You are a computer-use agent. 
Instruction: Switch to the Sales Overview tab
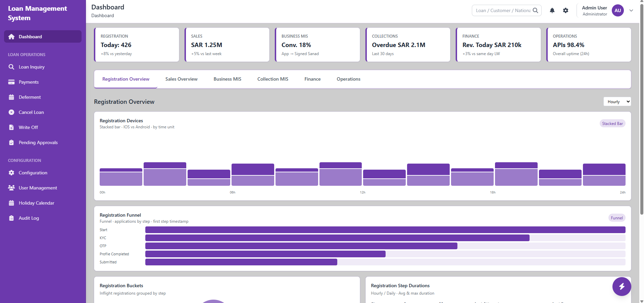[x=181, y=79]
